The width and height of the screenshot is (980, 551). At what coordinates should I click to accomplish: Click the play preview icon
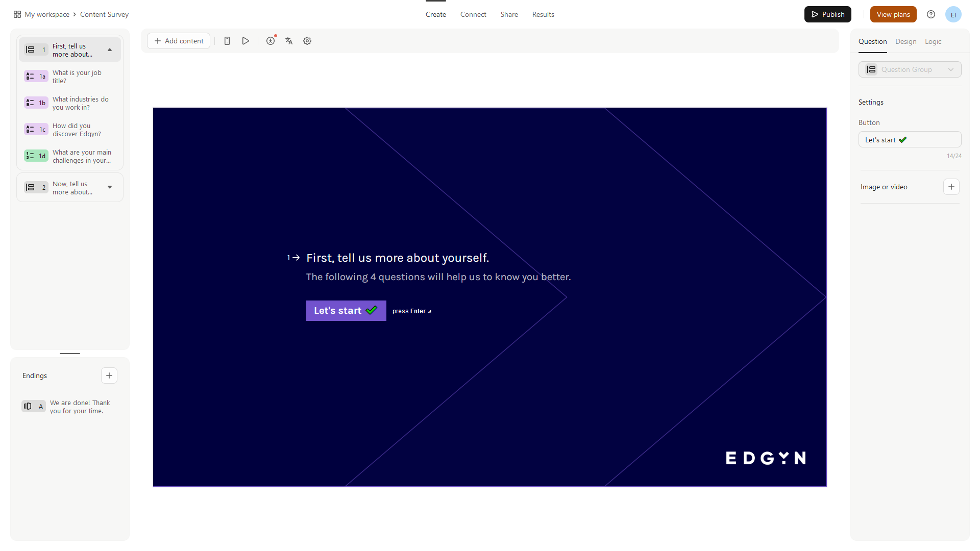click(246, 41)
